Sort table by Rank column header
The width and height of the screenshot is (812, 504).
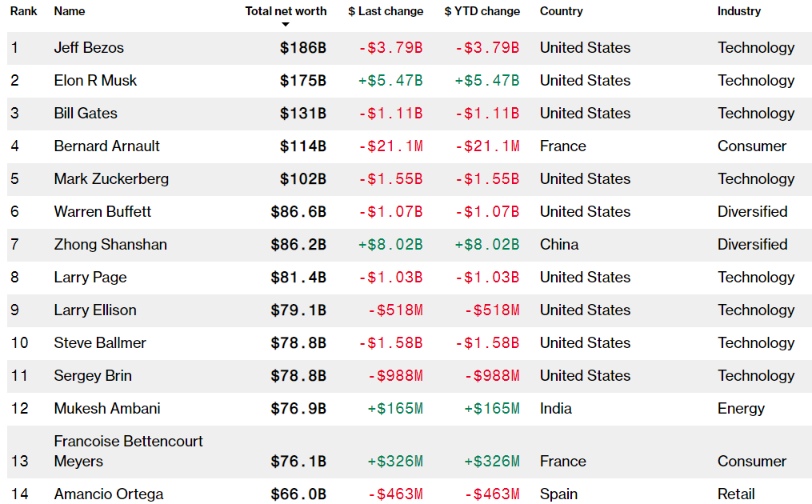coord(24,11)
